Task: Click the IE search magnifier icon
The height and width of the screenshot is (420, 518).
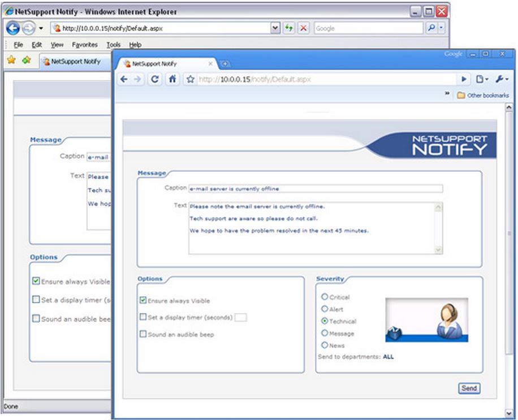Action: click(431, 28)
